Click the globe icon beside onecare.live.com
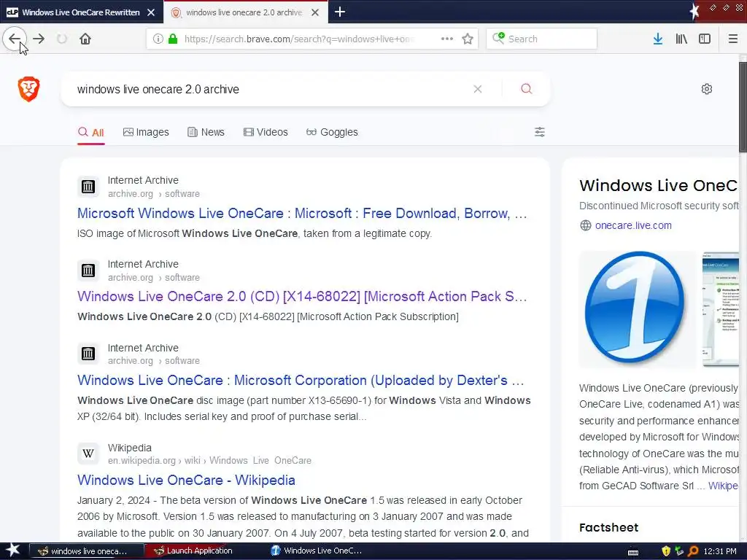747x560 pixels. pyautogui.click(x=586, y=225)
